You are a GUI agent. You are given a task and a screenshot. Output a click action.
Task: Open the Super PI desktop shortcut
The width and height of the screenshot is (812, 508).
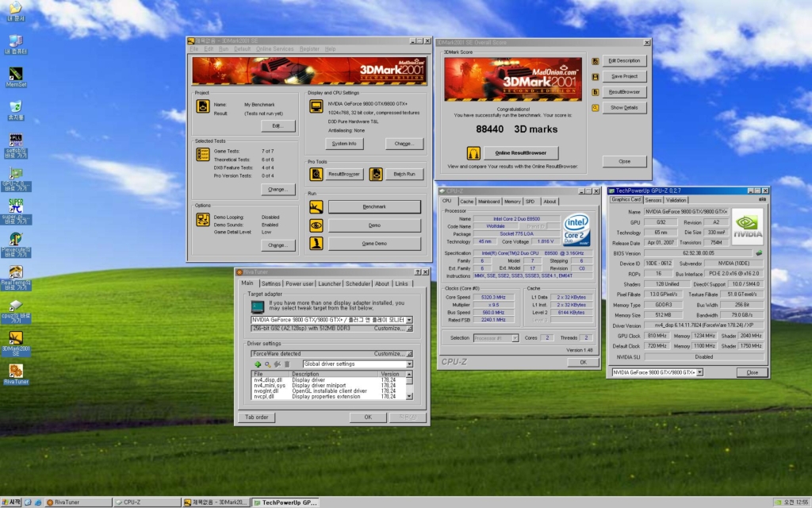[x=16, y=211]
